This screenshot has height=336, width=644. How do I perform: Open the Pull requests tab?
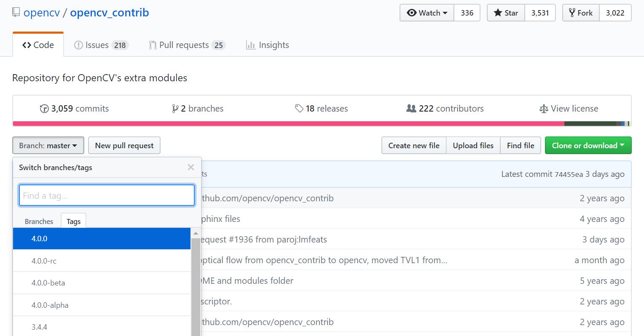tap(187, 45)
